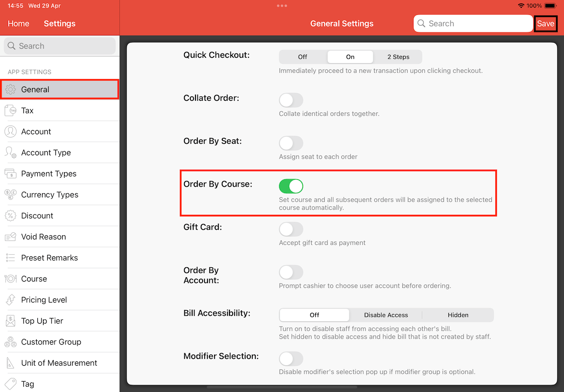Screen dimensions: 564x392
Task: Click the Pricing Level arrows icon
Action: pyautogui.click(x=11, y=300)
